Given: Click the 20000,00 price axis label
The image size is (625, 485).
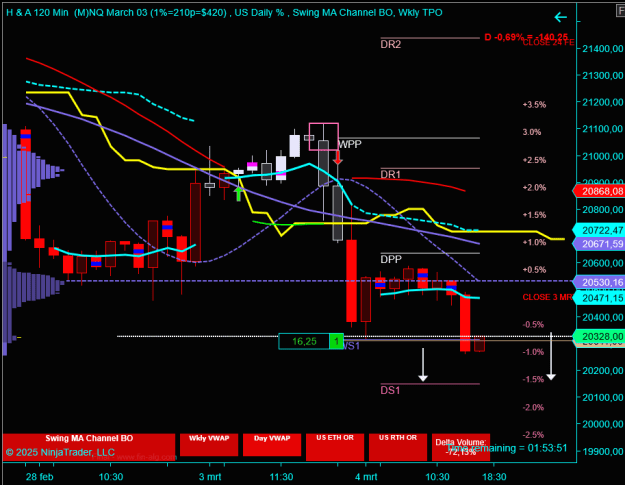Looking at the screenshot, I should coord(603,424).
